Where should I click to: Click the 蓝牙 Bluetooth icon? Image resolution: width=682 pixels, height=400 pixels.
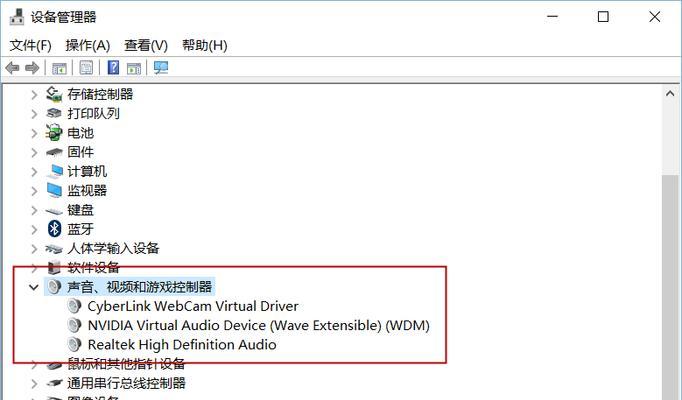[54, 228]
